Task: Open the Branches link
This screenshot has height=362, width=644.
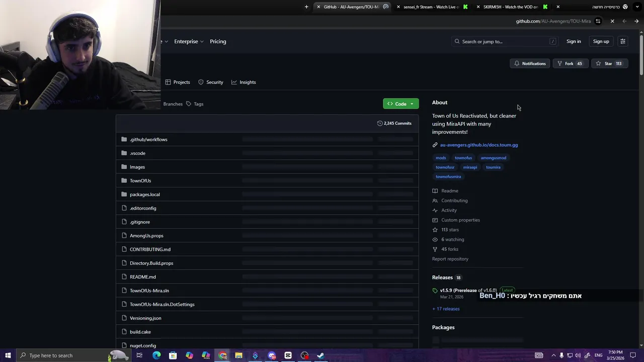Action: click(173, 104)
